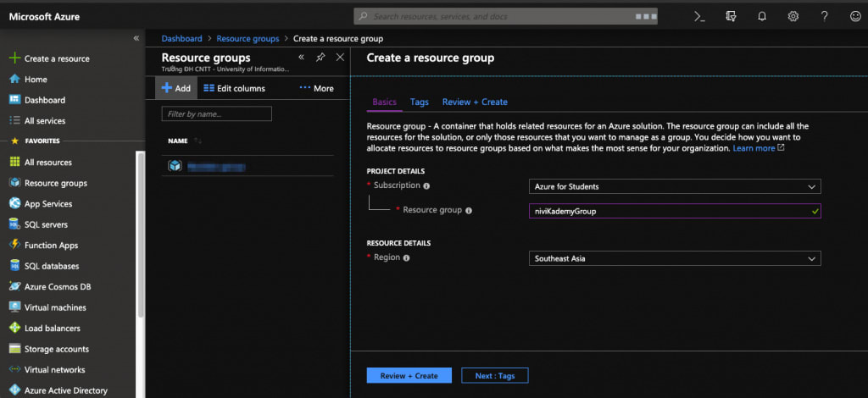This screenshot has width=868, height=398.
Task: Open the notifications bell
Action: [x=762, y=17]
